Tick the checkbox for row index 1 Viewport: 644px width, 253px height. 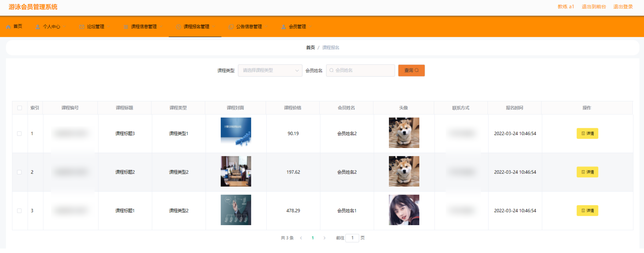(19, 134)
